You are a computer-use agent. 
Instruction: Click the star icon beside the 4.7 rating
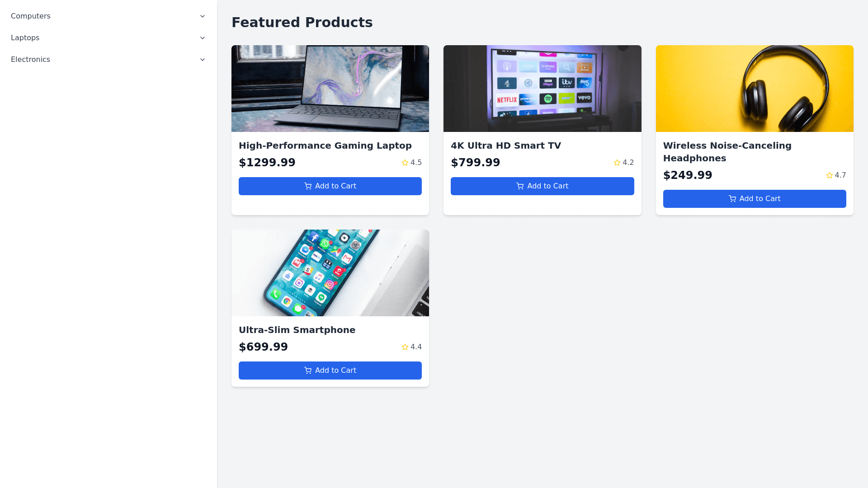click(x=830, y=175)
